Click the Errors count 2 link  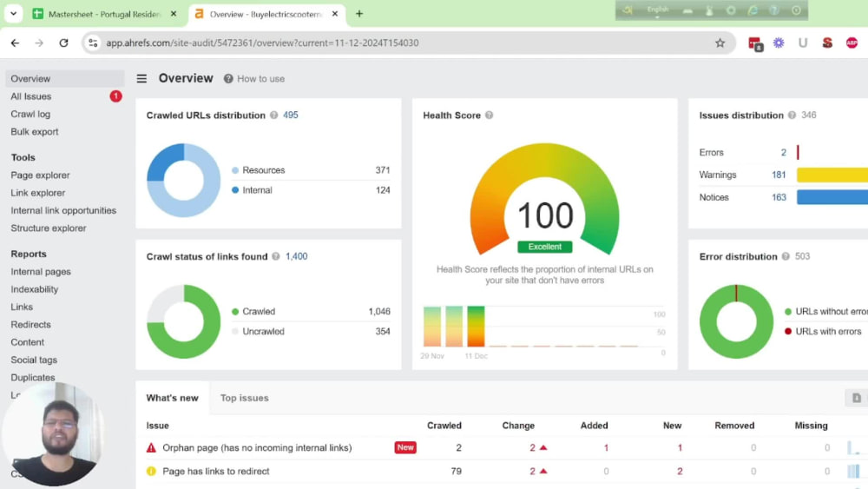pos(783,152)
